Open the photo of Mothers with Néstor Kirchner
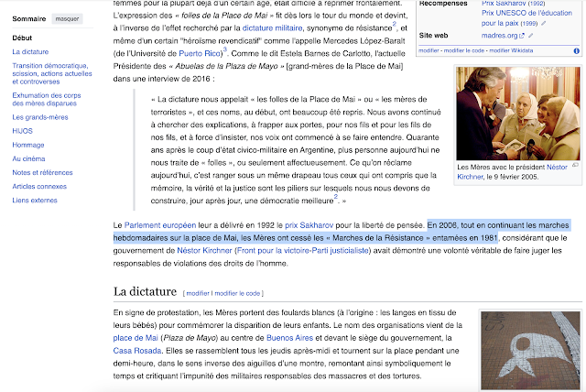The image size is (586, 392). [x=518, y=114]
